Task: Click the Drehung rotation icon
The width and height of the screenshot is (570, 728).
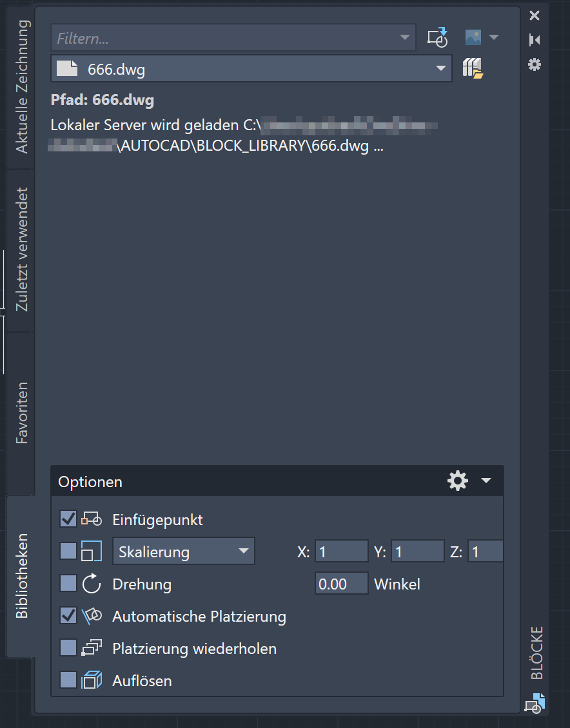Action: (x=90, y=584)
